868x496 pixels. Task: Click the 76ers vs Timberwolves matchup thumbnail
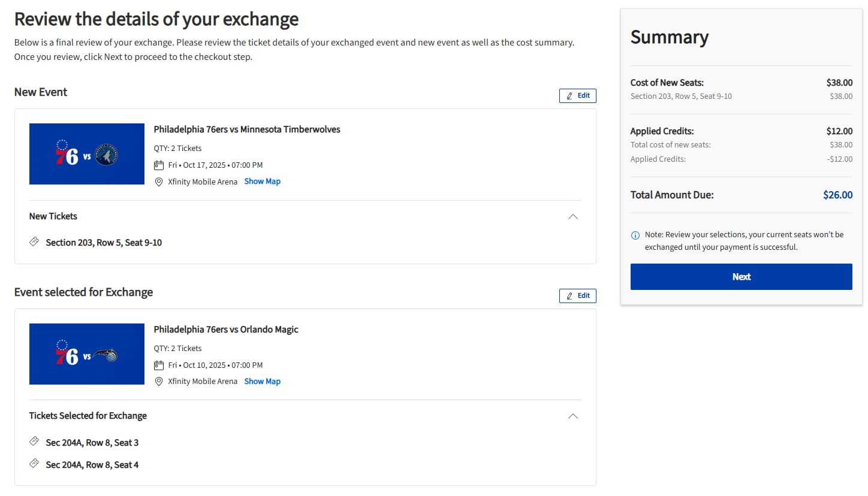pos(86,154)
